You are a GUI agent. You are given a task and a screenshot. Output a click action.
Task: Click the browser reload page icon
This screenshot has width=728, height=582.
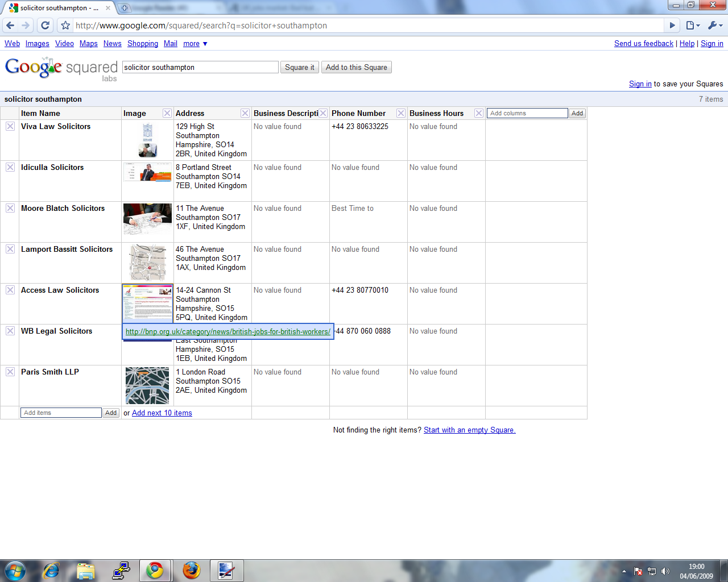tap(45, 26)
